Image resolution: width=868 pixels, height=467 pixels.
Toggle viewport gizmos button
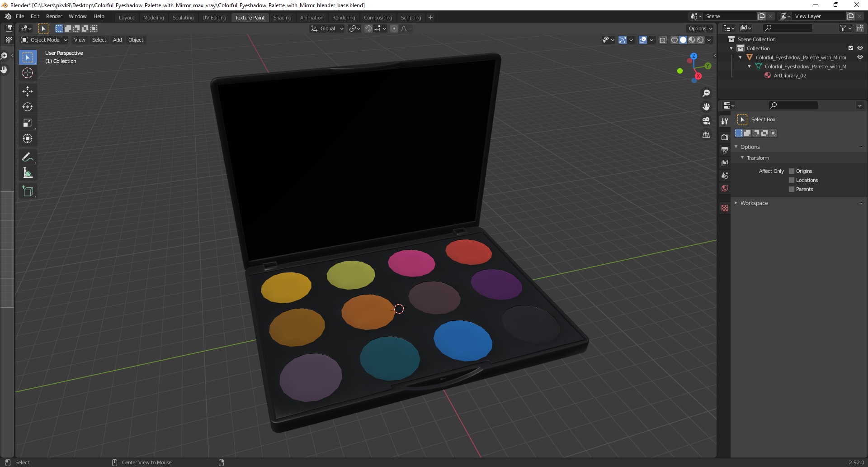(623, 40)
